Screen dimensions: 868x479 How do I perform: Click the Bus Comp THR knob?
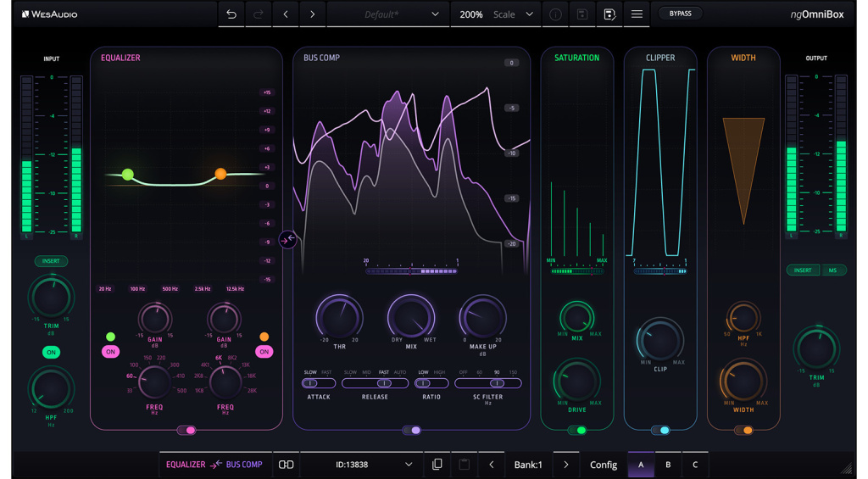click(x=339, y=318)
